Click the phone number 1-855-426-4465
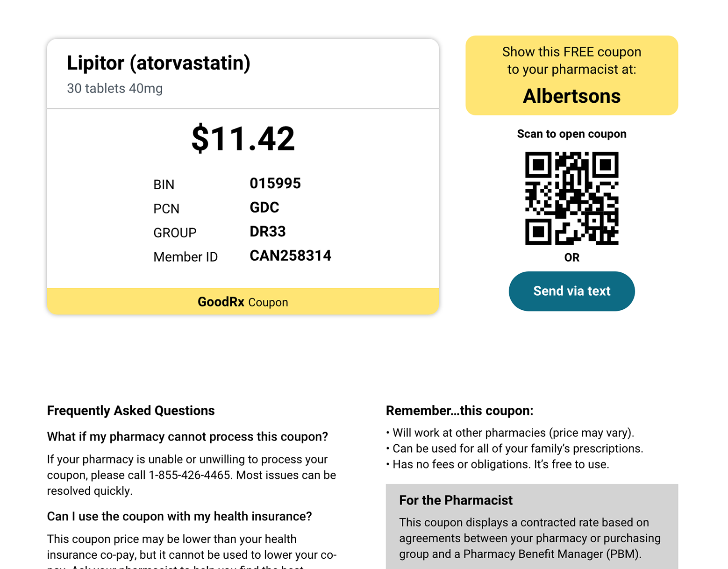Image resolution: width=728 pixels, height=569 pixels. point(189,475)
